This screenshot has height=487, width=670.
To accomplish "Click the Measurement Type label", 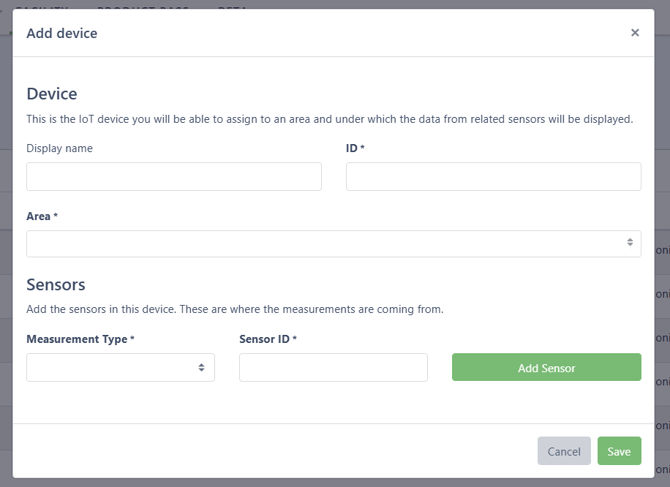I will (79, 339).
